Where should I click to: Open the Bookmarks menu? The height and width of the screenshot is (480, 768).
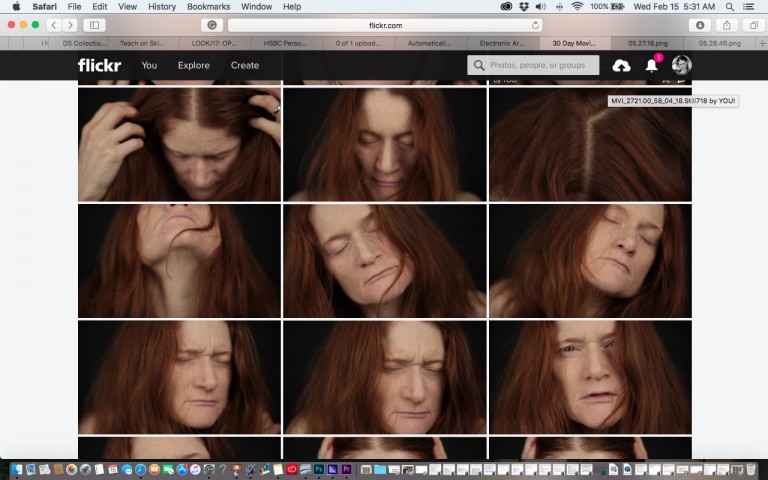coord(209,7)
